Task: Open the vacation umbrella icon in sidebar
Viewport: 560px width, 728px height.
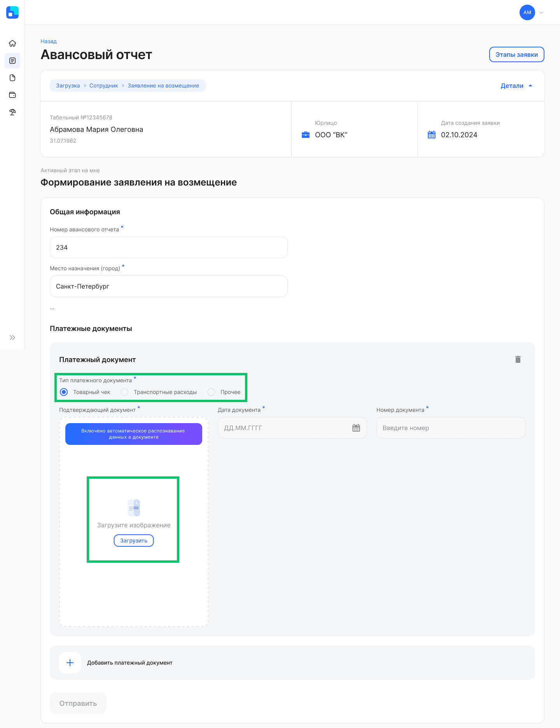Action: tap(12, 112)
